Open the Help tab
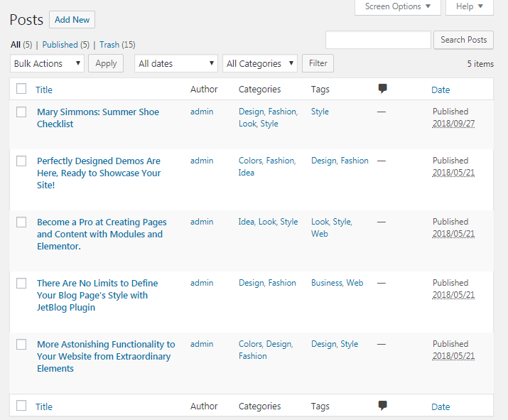The image size is (508, 420). click(470, 6)
